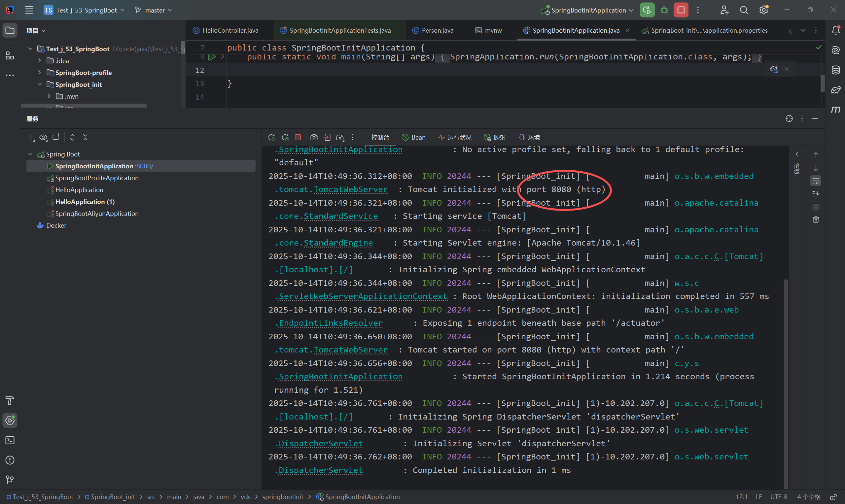Toggle service view options with eye icon

[43, 137]
